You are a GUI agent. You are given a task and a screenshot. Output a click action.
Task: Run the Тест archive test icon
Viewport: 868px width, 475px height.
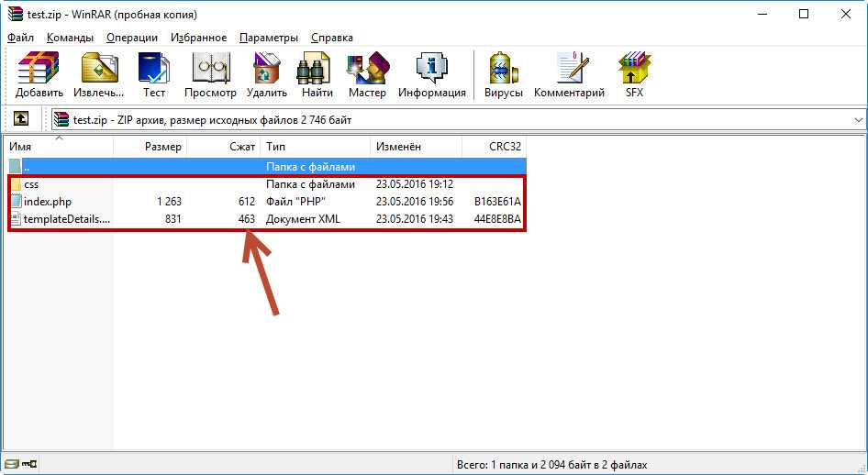[x=153, y=74]
